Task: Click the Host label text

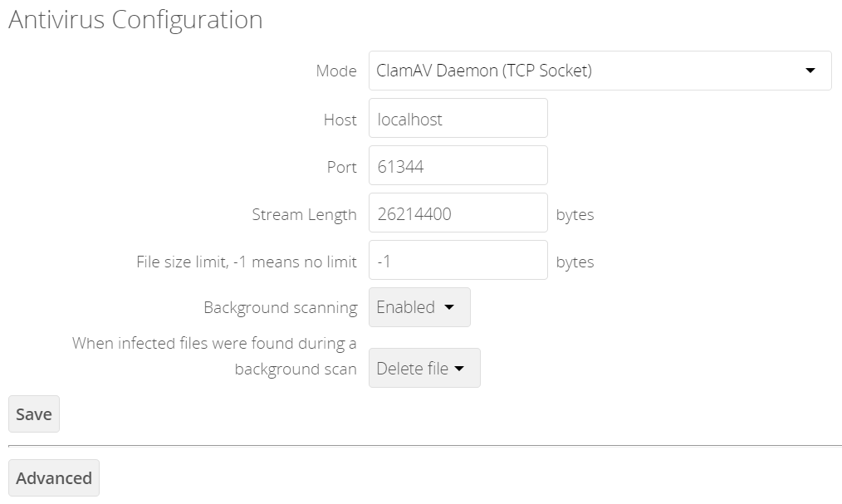Action: point(340,120)
